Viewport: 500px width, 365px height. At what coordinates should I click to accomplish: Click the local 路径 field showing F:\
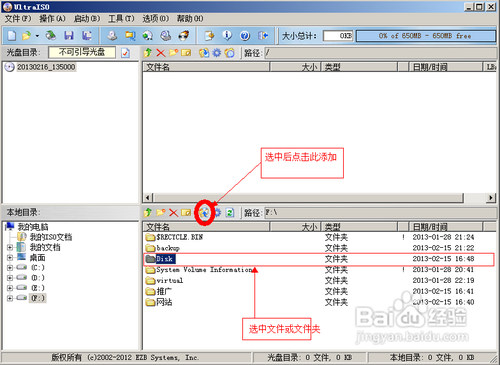[380, 212]
